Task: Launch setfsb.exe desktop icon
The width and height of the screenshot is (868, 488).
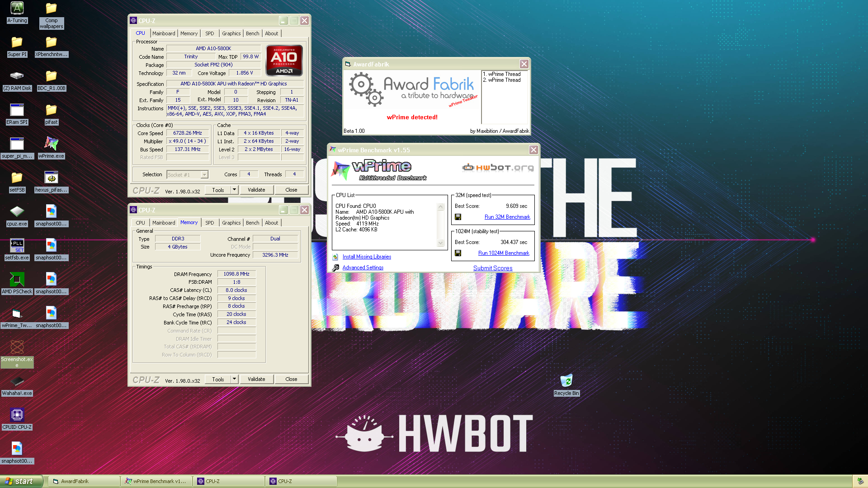Action: pyautogui.click(x=17, y=249)
